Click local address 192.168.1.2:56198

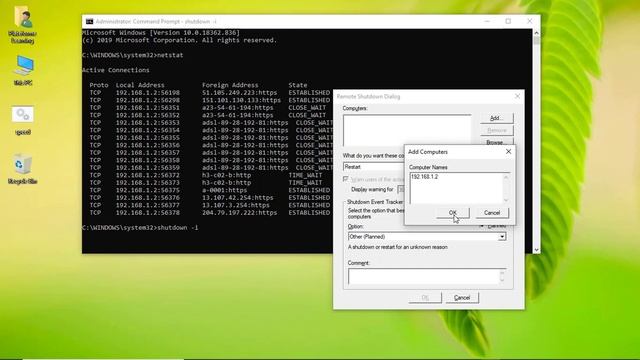147,93
